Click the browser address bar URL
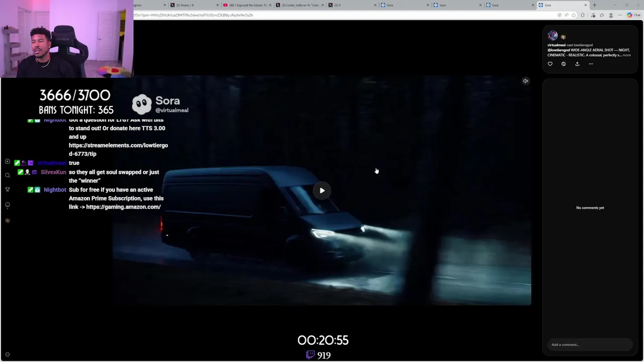644x362 pixels. pyautogui.click(x=193, y=15)
